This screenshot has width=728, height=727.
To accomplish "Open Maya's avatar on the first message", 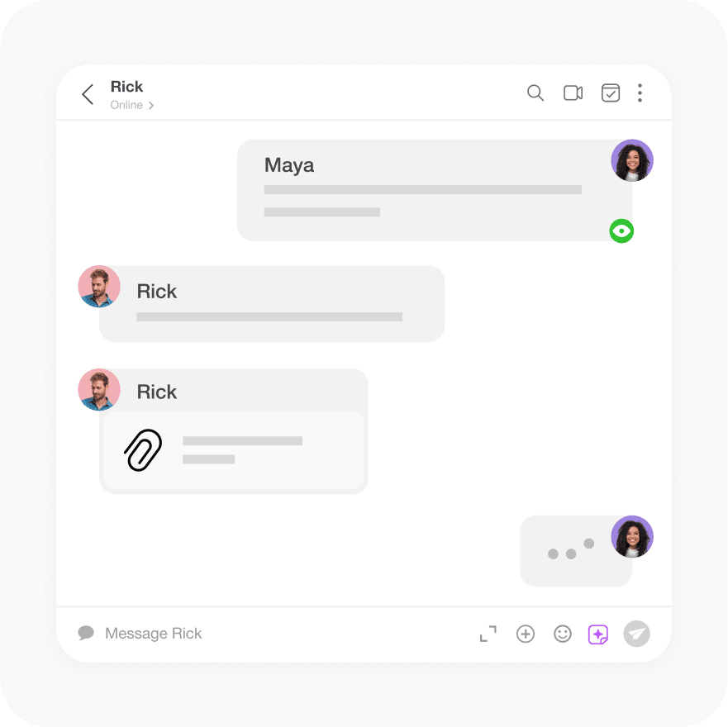I will tap(632, 160).
